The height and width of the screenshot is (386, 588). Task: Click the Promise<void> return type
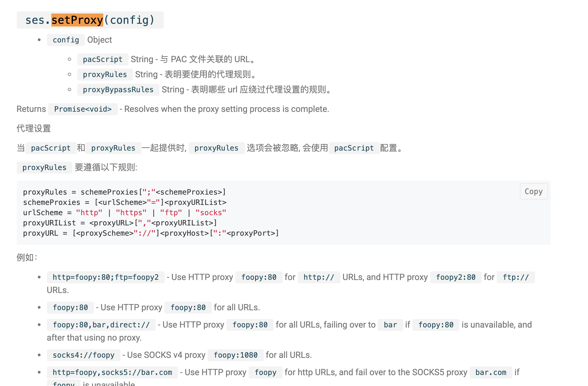pyautogui.click(x=83, y=109)
